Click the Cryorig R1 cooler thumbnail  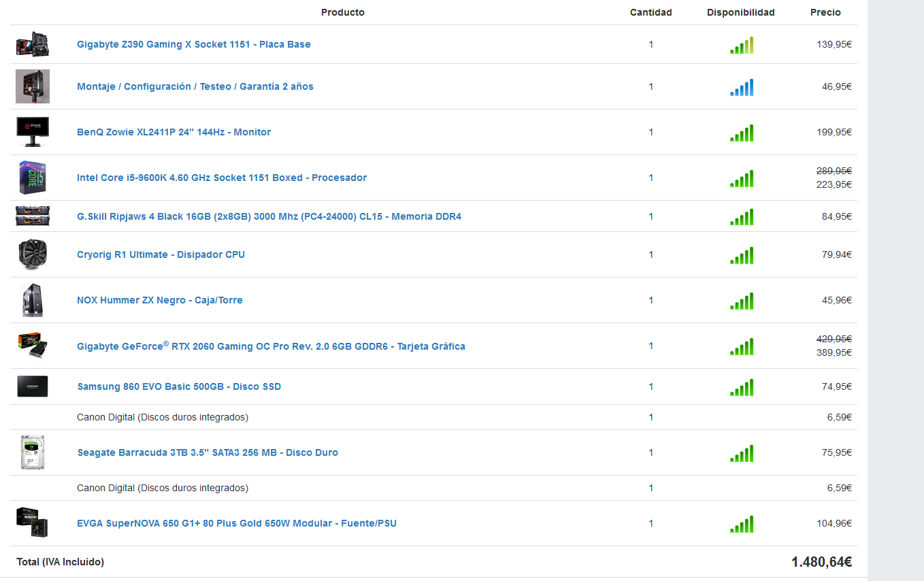33,254
